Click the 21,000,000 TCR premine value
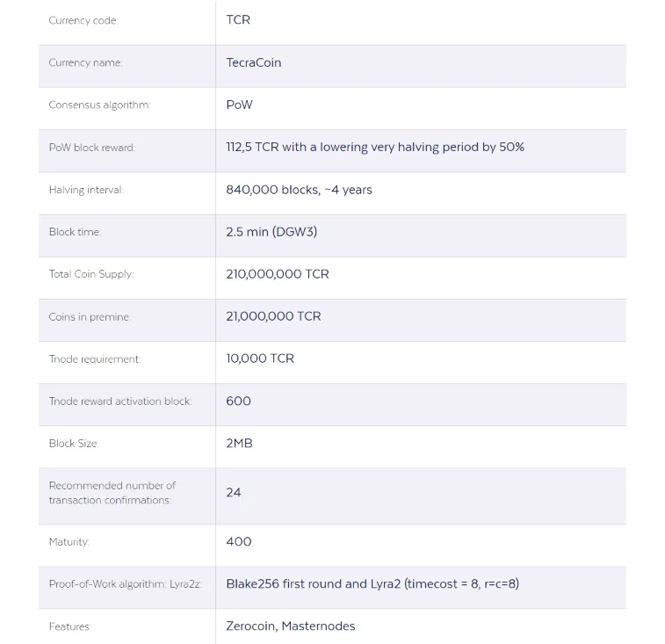Viewport: 665px width, 644px height. (273, 316)
